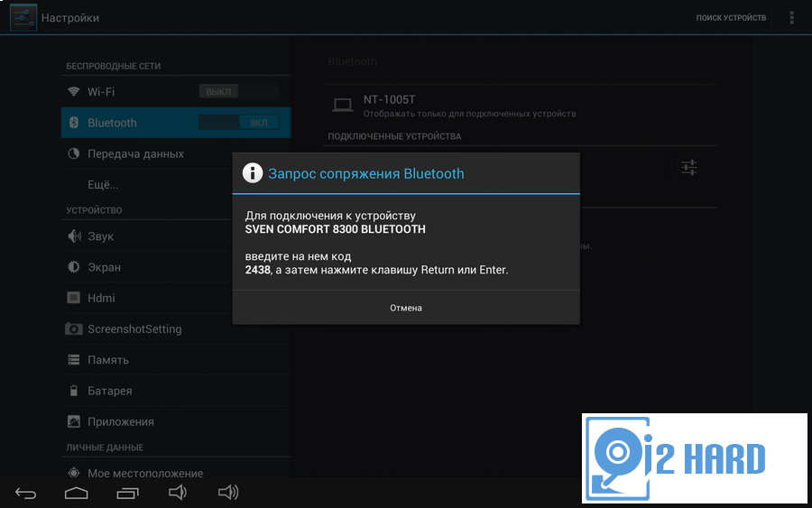The width and height of the screenshot is (812, 508).
Task: Open Battery (Батарея) settings
Action: (x=176, y=391)
